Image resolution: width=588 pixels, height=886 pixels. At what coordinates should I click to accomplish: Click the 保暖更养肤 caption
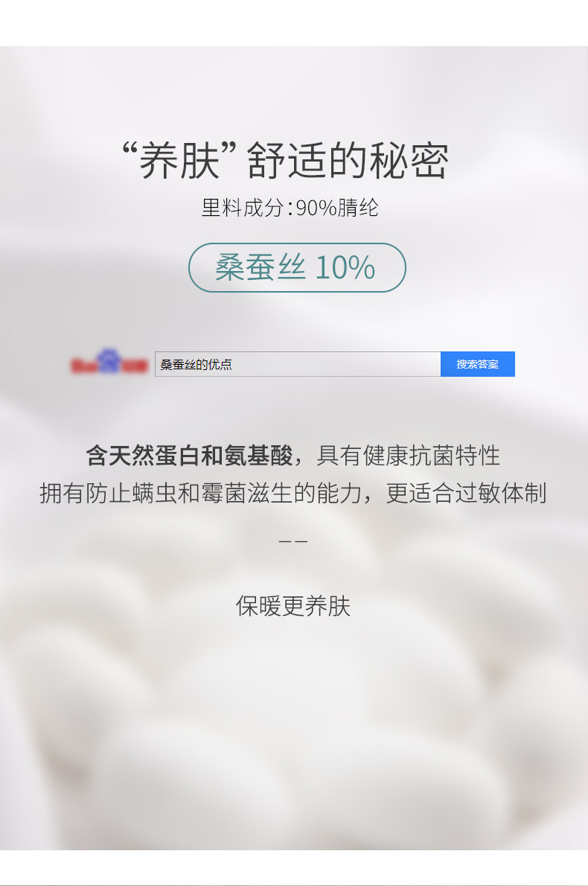293,606
